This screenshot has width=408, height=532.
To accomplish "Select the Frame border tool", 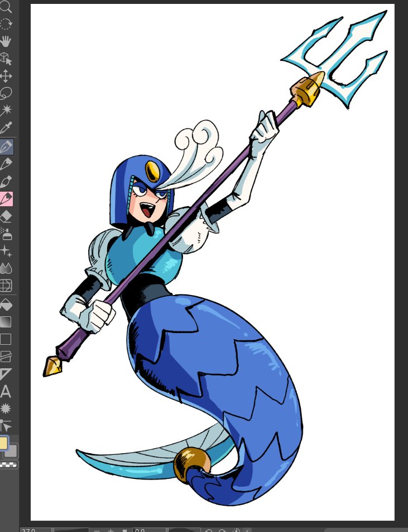I will click(6, 357).
